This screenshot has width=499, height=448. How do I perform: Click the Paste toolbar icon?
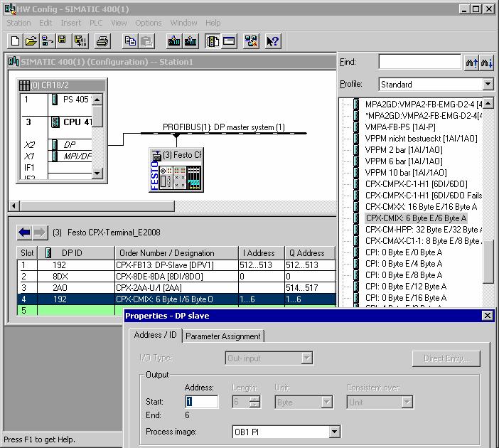point(146,41)
